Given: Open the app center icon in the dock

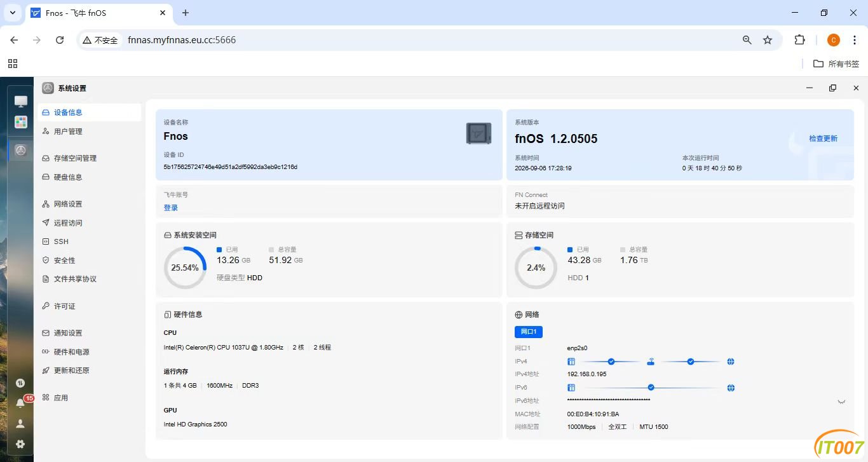Looking at the screenshot, I should point(21,122).
